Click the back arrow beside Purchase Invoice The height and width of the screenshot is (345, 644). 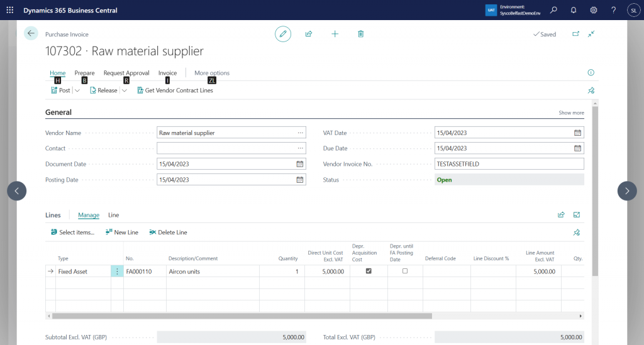tap(31, 34)
